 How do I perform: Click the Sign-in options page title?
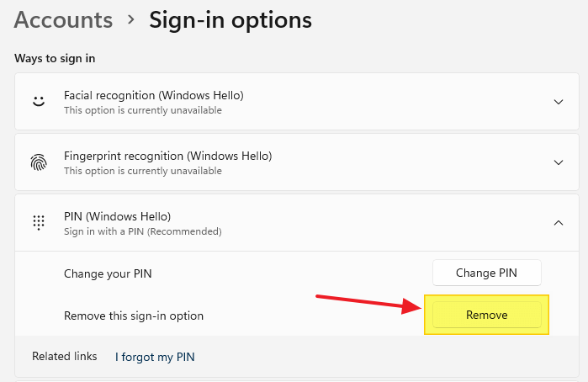point(230,19)
